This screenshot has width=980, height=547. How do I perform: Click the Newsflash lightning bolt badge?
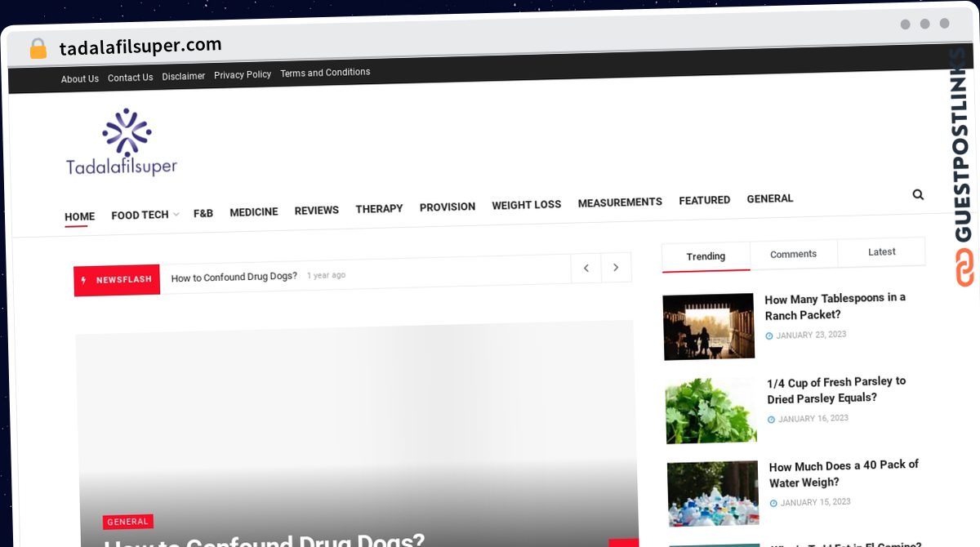117,280
